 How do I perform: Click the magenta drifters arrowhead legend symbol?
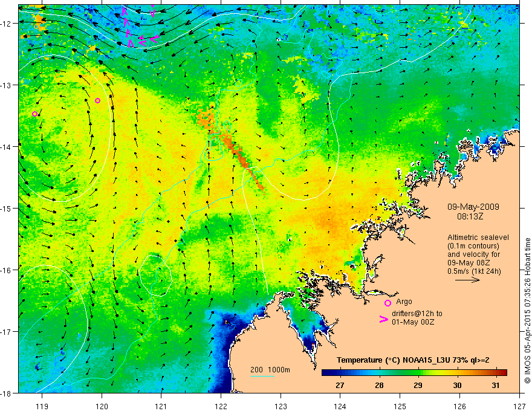(x=383, y=319)
